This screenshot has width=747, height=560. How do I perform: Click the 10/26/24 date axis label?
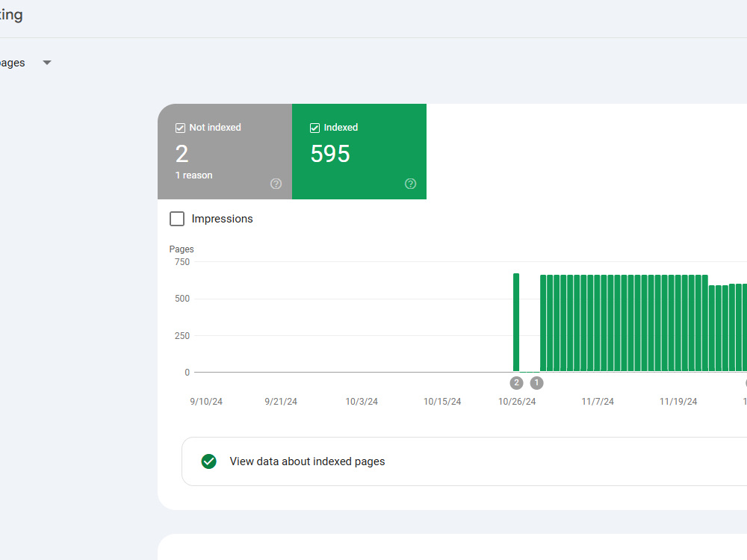[517, 402]
